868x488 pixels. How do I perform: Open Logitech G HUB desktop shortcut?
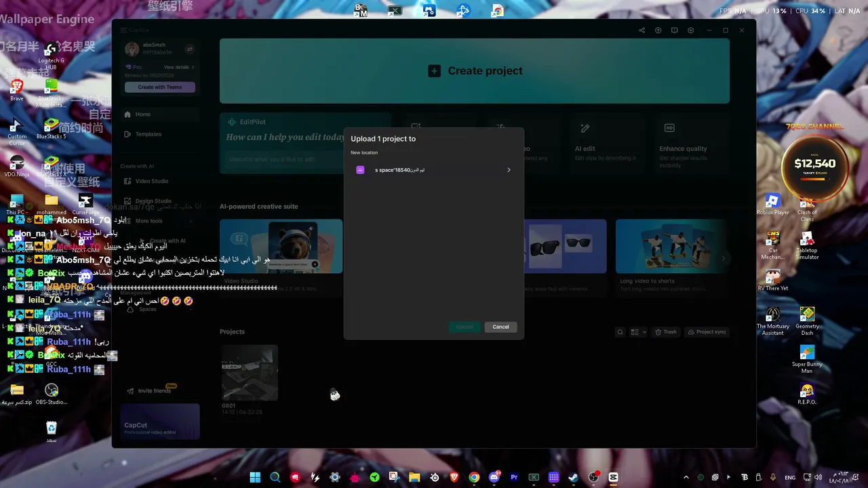click(x=51, y=56)
